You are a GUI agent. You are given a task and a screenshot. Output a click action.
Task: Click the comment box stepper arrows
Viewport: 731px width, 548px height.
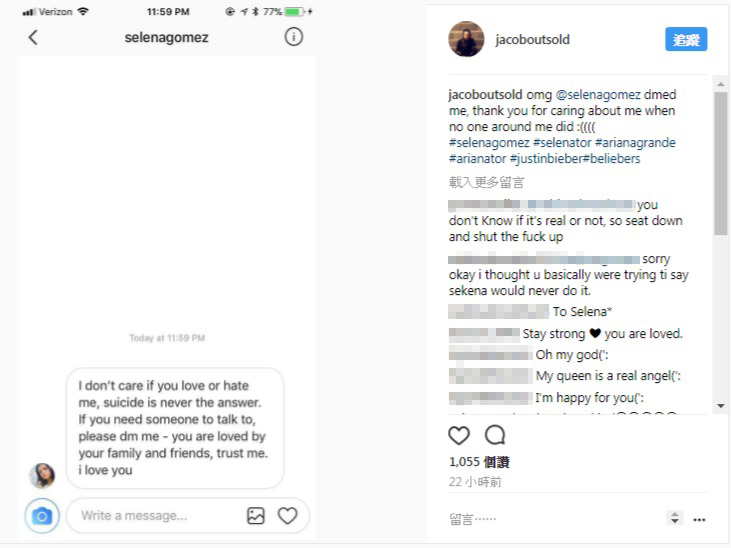pos(674,518)
